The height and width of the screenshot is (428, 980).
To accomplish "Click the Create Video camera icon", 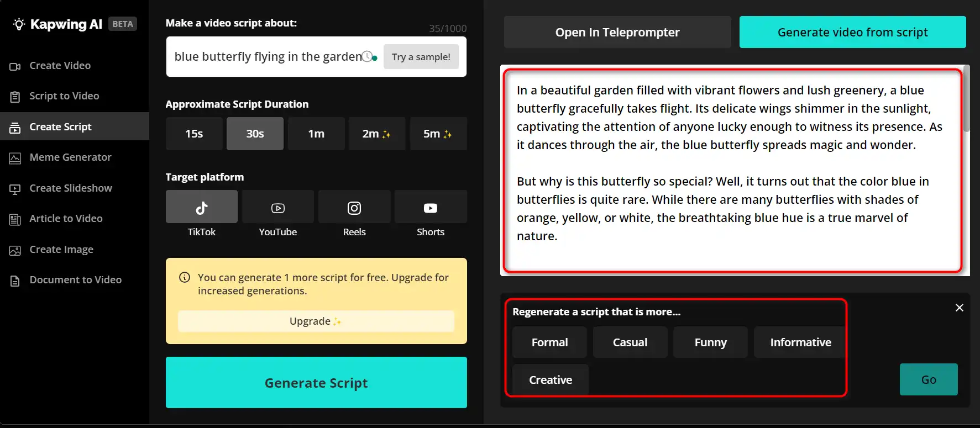I will pos(15,66).
